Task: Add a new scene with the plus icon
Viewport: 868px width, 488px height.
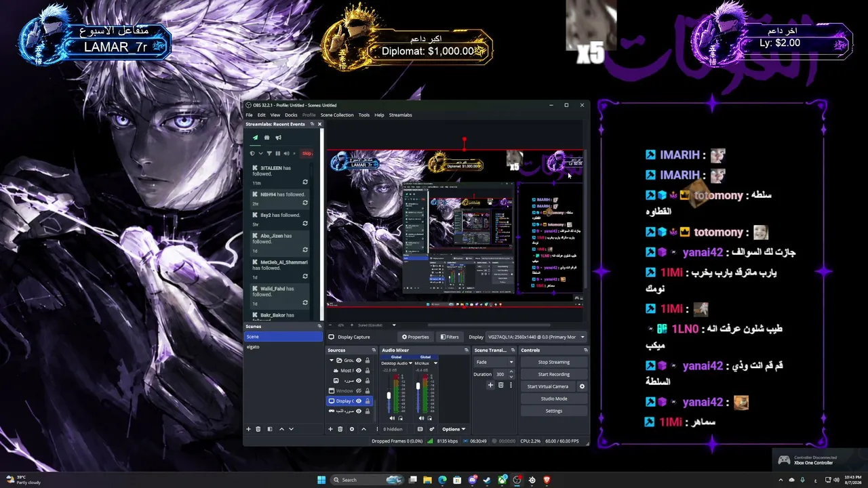Action: [x=248, y=429]
